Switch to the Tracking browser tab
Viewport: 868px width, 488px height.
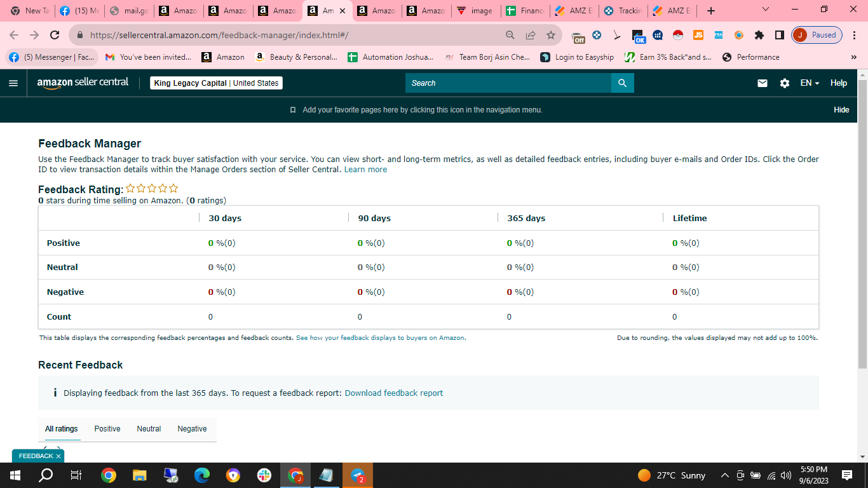623,11
